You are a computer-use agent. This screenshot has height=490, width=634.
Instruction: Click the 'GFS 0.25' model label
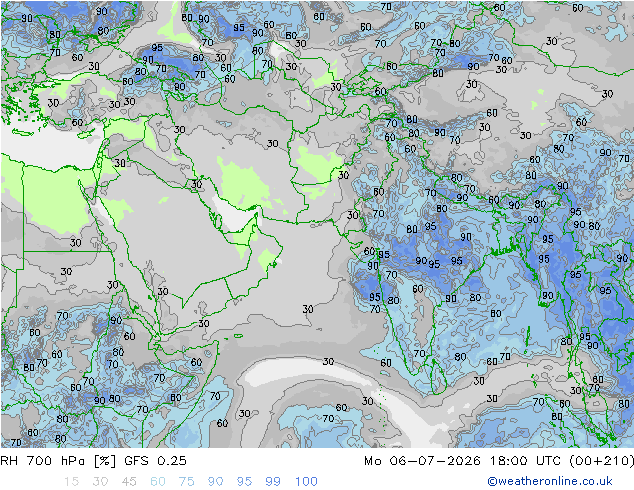coord(155,460)
